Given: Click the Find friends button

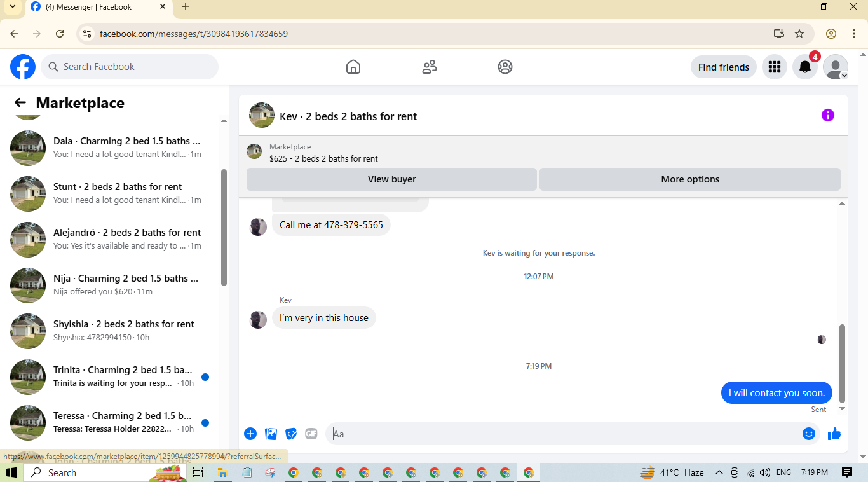Looking at the screenshot, I should coord(724,67).
